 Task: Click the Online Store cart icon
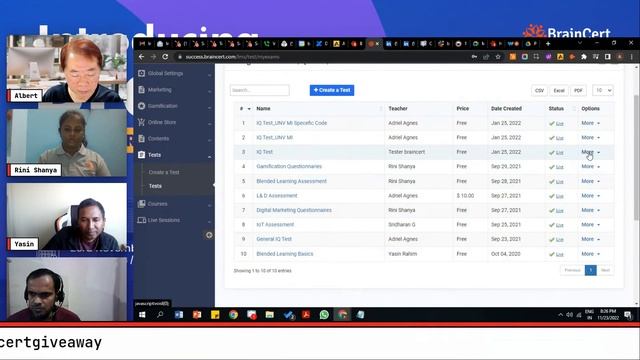click(141, 122)
